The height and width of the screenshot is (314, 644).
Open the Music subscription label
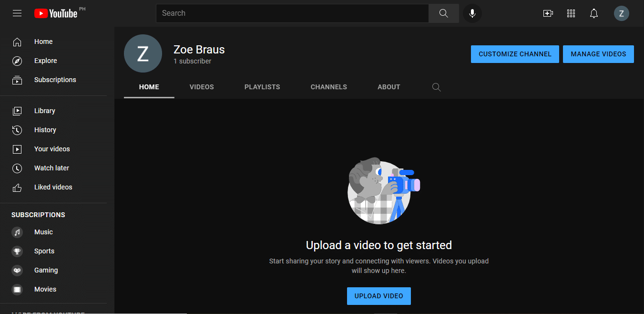(x=43, y=232)
